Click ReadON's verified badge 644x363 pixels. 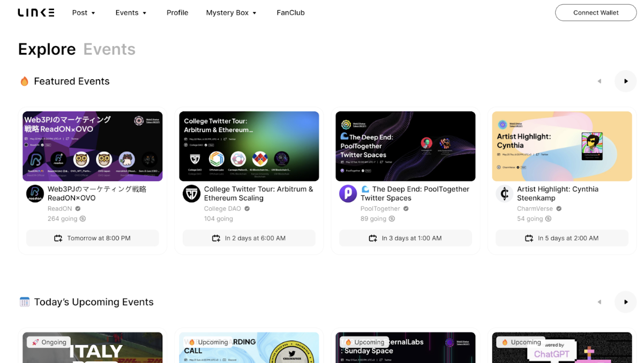click(78, 209)
